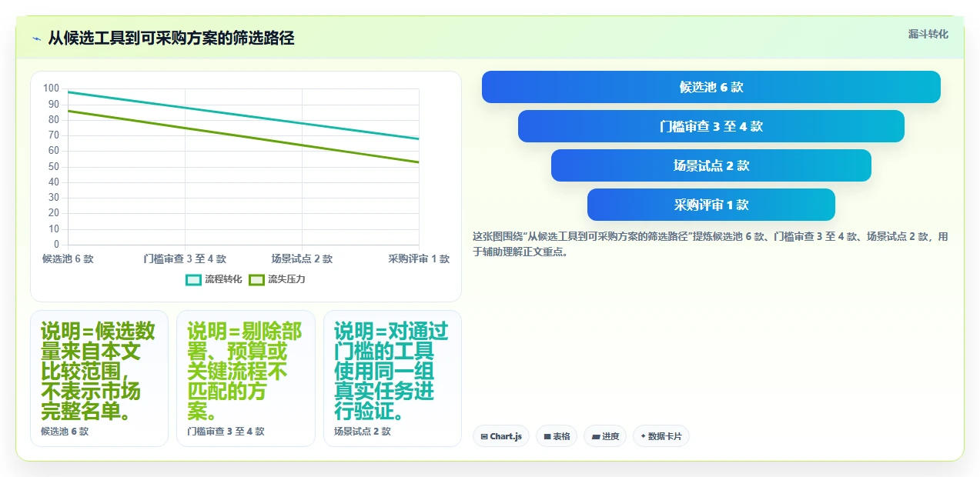The height and width of the screenshot is (477, 980).
Task: Click the y-axis value 100
Action: pos(51,88)
